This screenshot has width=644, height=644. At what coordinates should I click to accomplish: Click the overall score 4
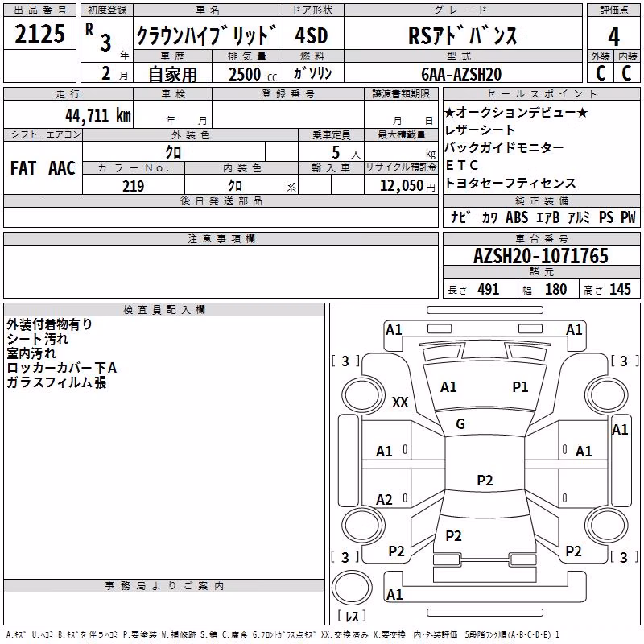(x=613, y=37)
